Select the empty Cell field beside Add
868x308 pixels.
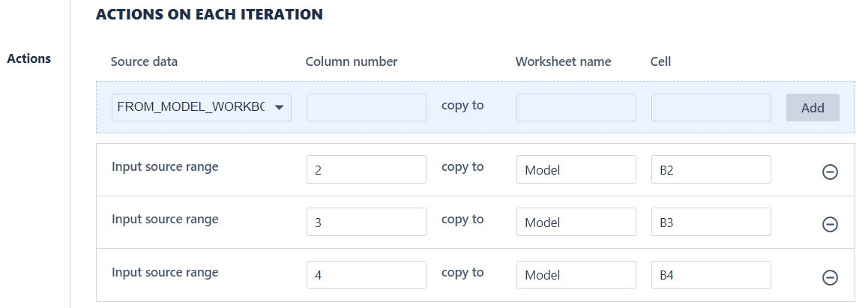711,107
